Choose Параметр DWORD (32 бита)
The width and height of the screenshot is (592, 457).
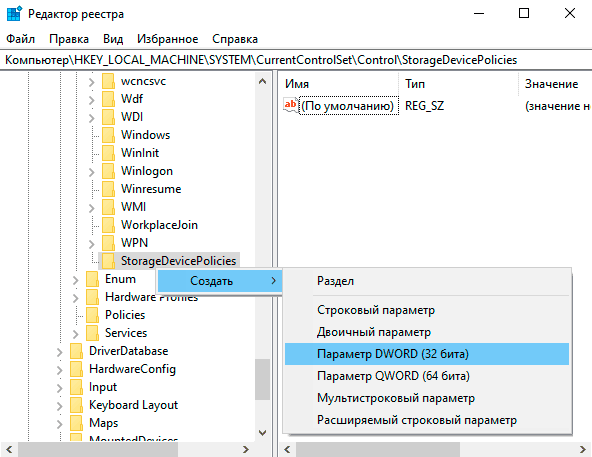pyautogui.click(x=427, y=354)
